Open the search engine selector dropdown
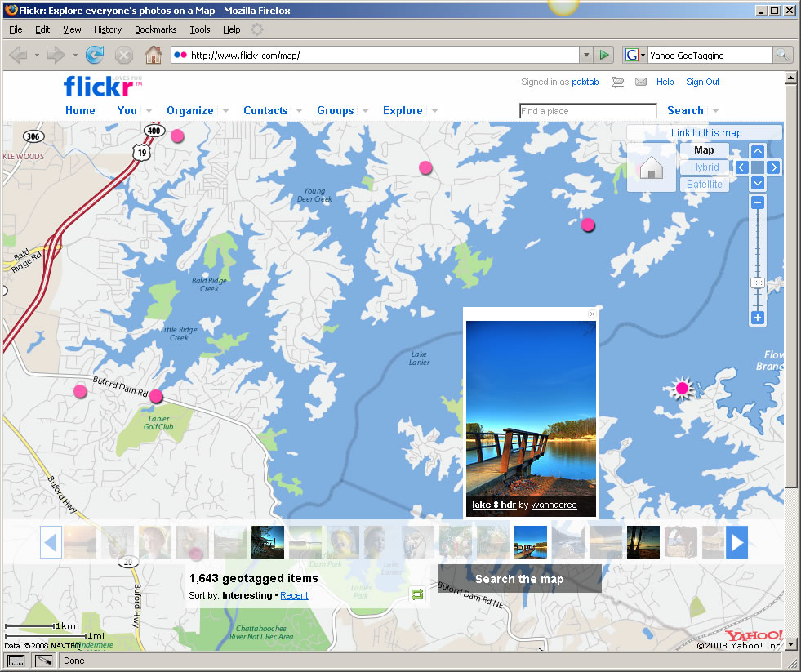The width and height of the screenshot is (801, 672). (635, 56)
